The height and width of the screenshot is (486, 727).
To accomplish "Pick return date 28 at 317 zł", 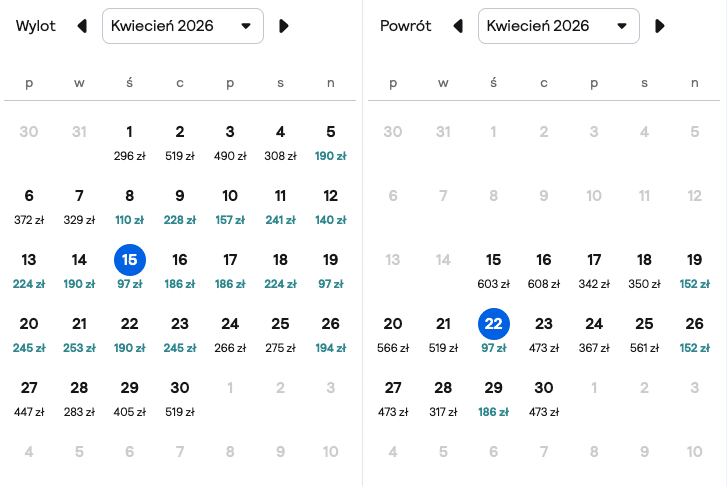I will pos(443,398).
